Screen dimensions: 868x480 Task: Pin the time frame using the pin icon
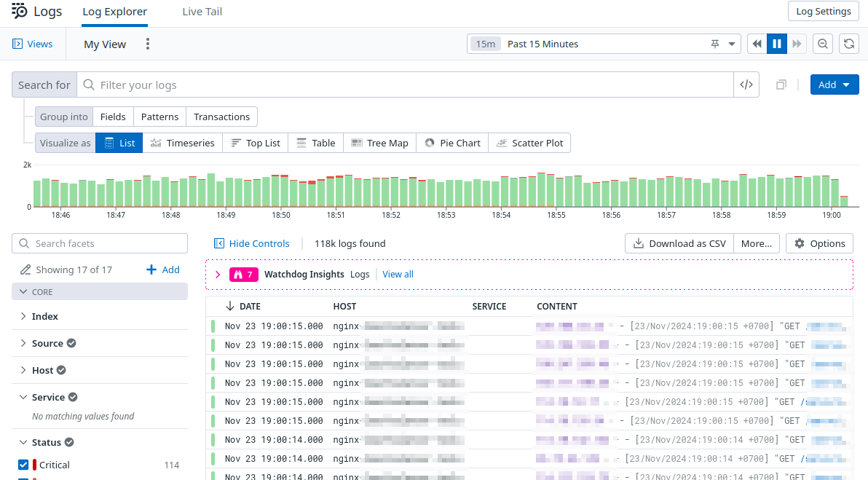(x=714, y=44)
